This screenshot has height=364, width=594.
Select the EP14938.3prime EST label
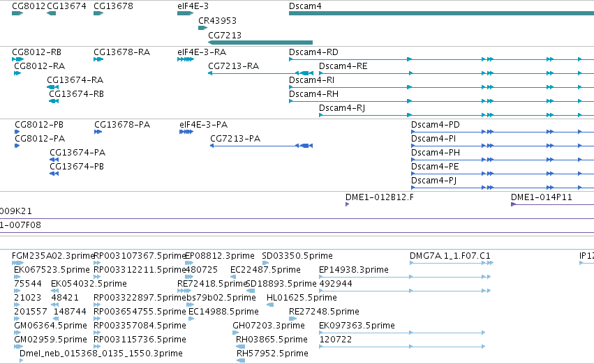click(x=354, y=270)
